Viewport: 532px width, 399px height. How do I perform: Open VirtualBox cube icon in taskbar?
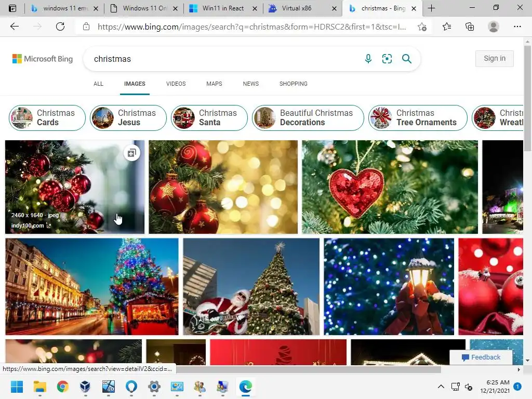[85, 387]
